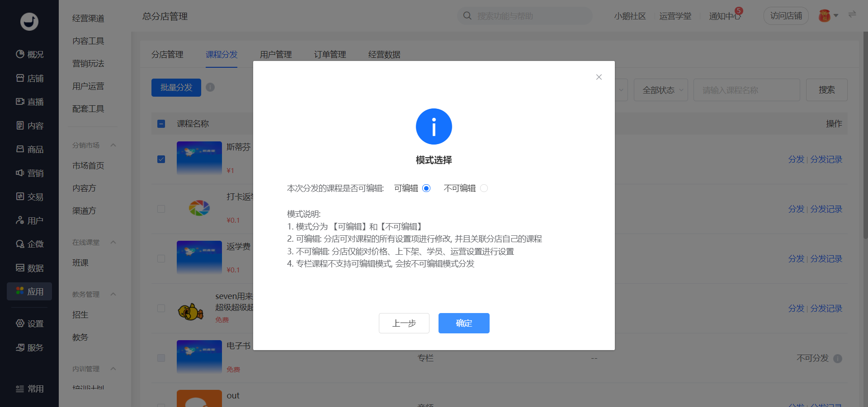
Task: Open the 全部状态 status dropdown
Action: pyautogui.click(x=660, y=90)
